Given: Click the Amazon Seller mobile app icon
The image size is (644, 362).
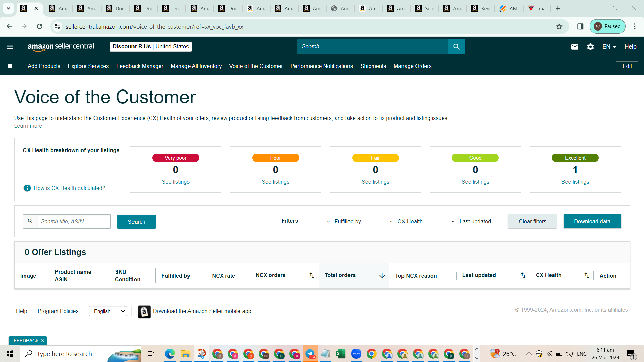Looking at the screenshot, I should point(144,312).
